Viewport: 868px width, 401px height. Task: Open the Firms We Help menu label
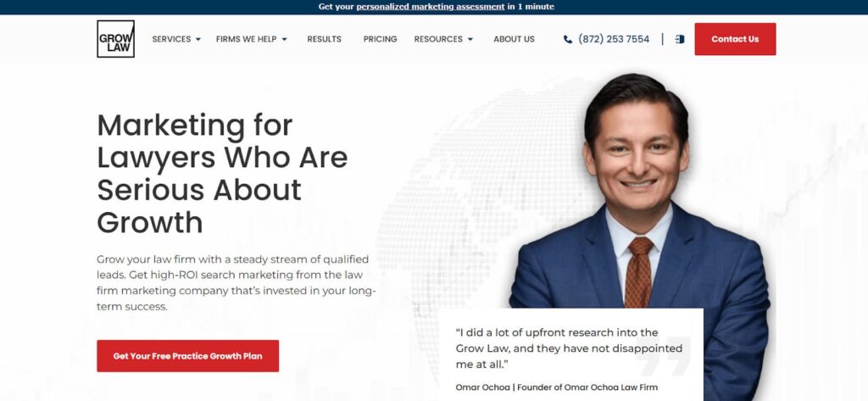(247, 39)
